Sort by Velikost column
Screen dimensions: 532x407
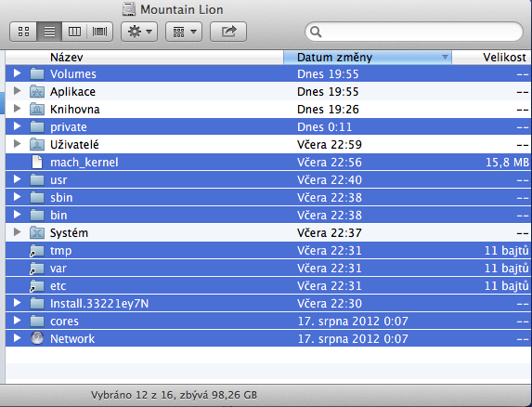[492, 57]
